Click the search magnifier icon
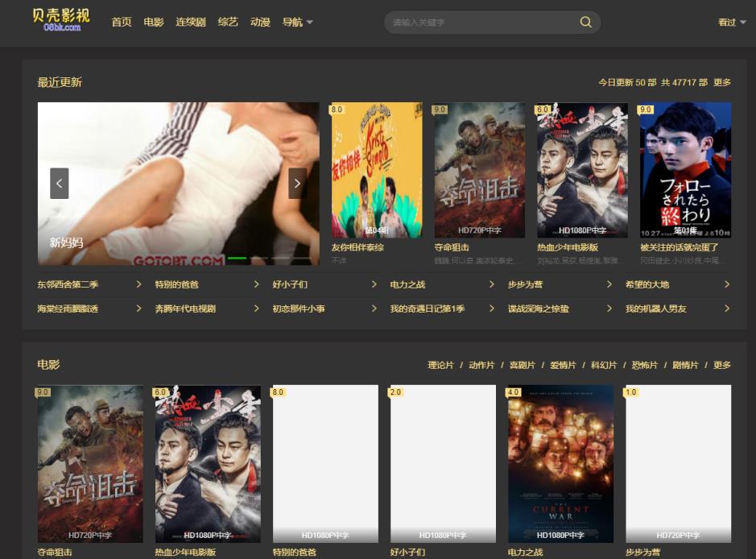 click(585, 22)
